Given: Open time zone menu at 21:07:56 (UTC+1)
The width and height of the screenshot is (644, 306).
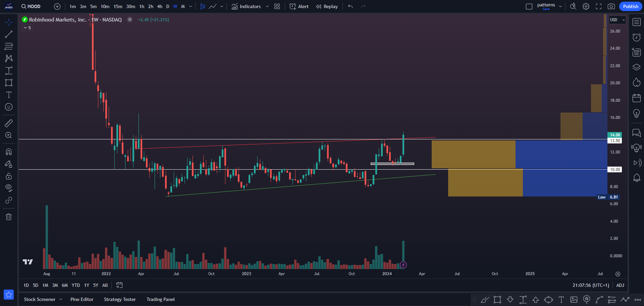Looking at the screenshot, I should (591, 285).
